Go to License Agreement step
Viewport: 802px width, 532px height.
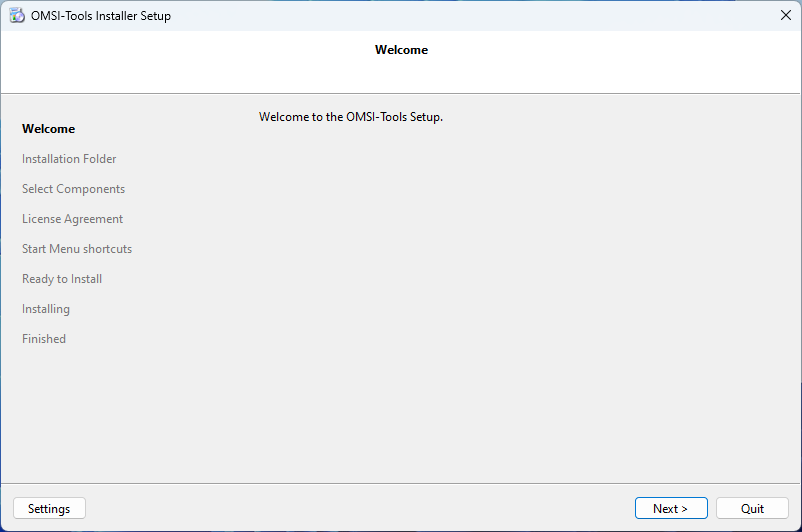[72, 219]
